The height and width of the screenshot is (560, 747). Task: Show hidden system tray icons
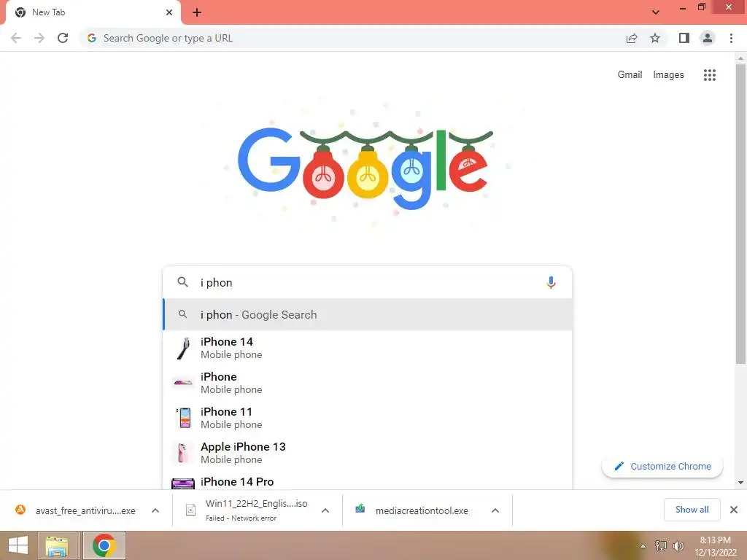643,546
